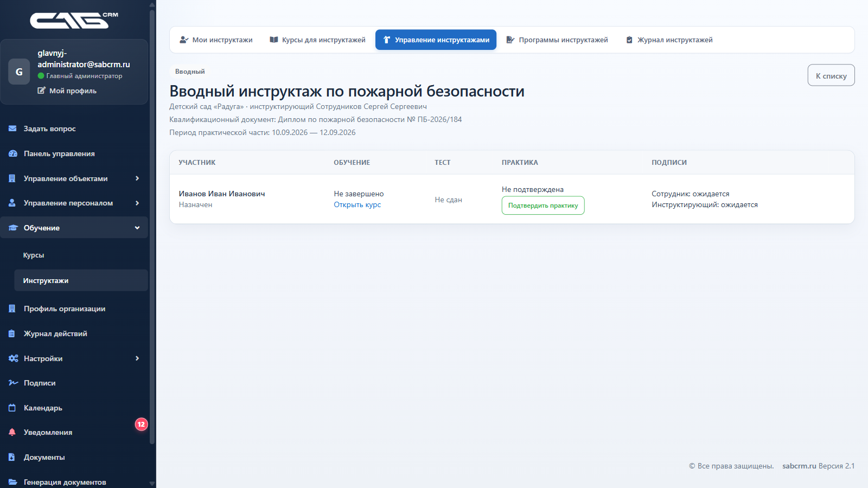Open Курсы in the sidebar submenu
This screenshot has height=488, width=868.
(x=81, y=255)
